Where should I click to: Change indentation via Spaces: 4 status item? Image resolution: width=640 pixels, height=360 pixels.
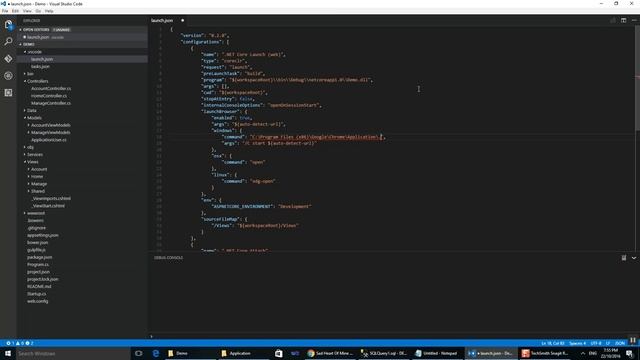[x=577, y=343]
